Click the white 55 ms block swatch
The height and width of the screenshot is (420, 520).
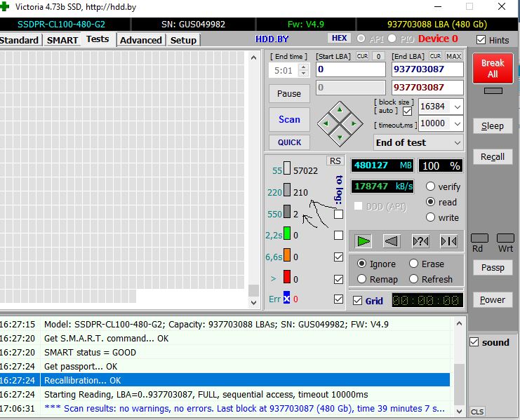287,168
